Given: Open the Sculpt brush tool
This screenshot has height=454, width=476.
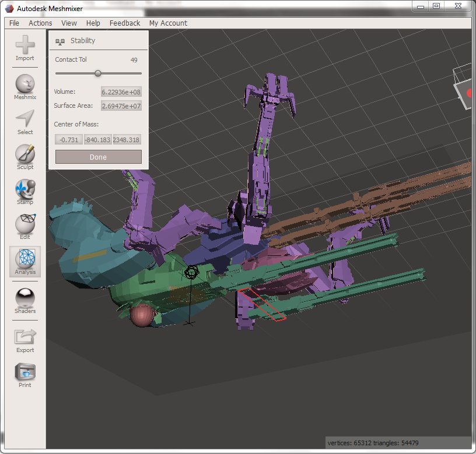Looking at the screenshot, I should (x=25, y=155).
